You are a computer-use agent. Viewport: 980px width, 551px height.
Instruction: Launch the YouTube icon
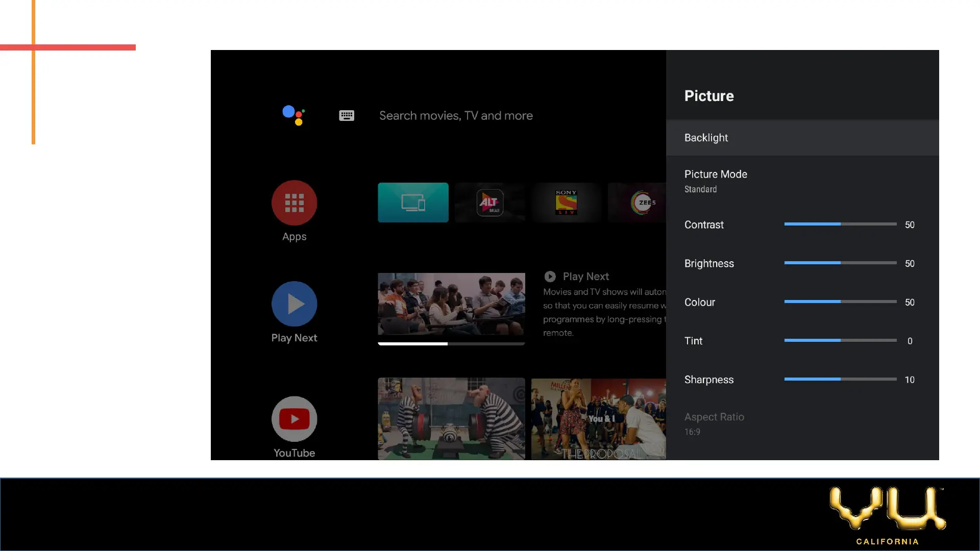click(x=294, y=419)
